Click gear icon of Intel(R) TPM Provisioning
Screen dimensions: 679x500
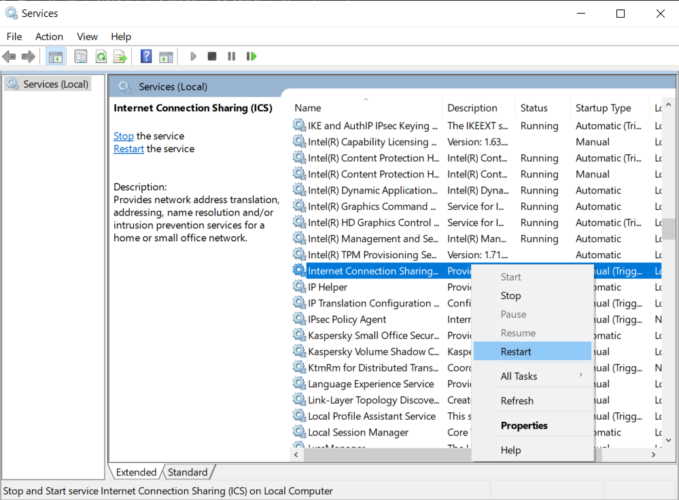[x=299, y=255]
